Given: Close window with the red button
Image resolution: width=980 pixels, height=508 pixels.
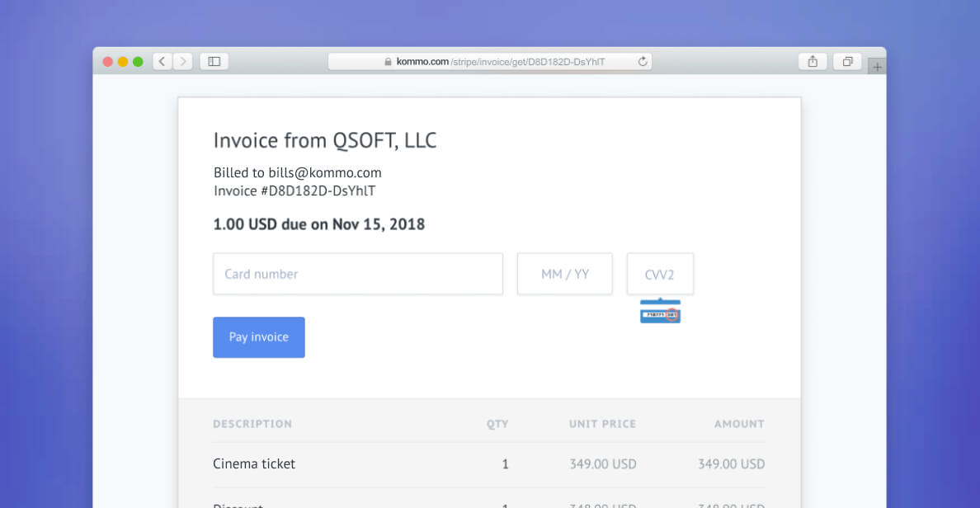Looking at the screenshot, I should (x=107, y=61).
